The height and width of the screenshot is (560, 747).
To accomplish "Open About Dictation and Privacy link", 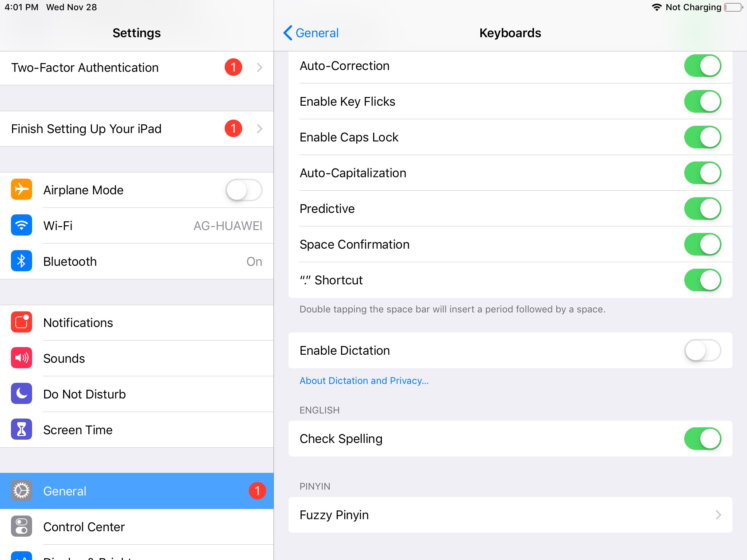I will coord(364,380).
